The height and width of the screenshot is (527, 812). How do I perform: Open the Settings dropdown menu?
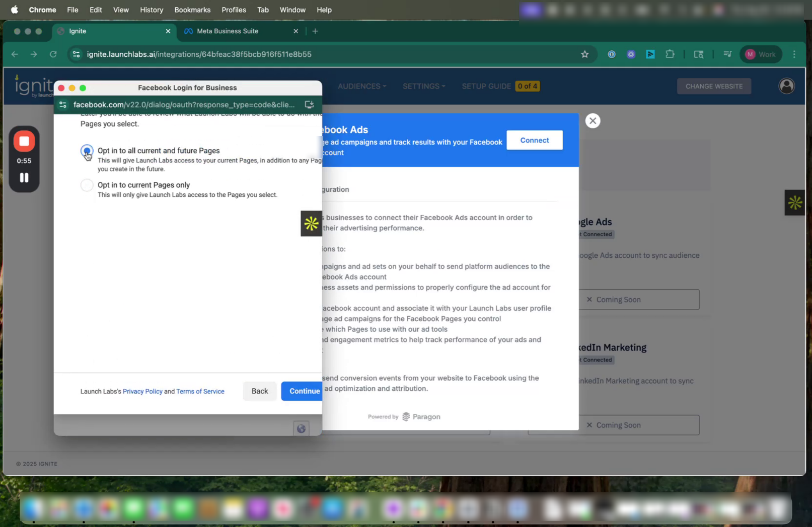424,86
